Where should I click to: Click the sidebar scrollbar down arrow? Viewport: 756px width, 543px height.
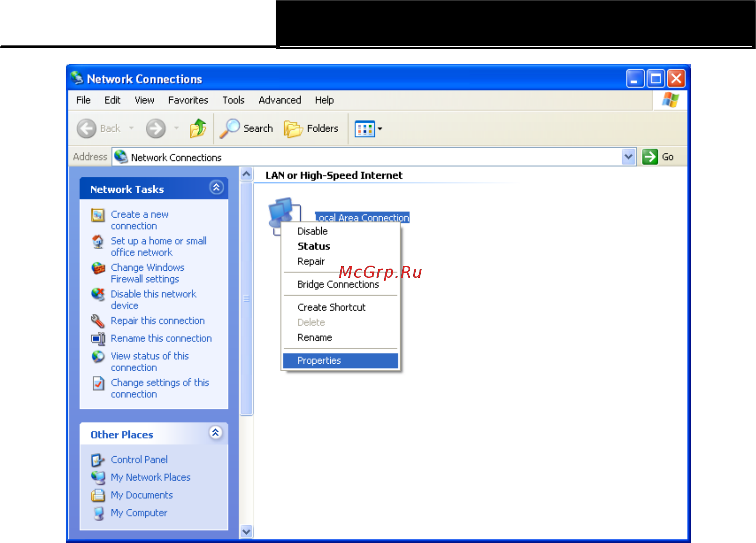point(246,532)
